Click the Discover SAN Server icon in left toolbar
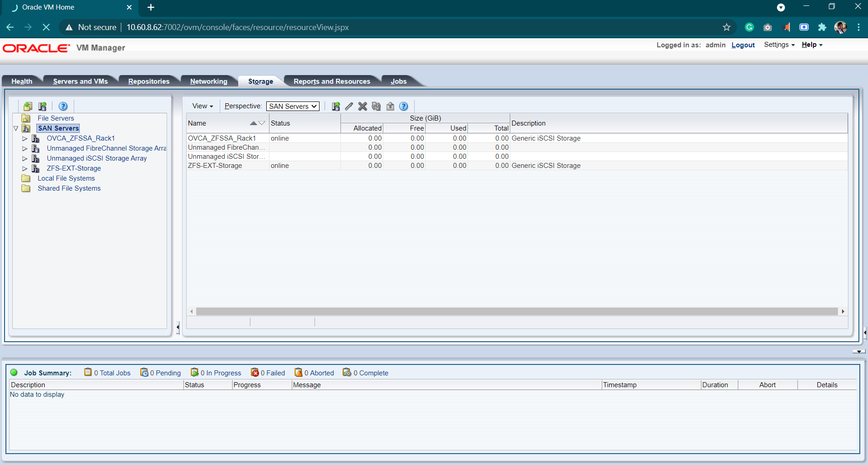The height and width of the screenshot is (465, 868). 42,106
